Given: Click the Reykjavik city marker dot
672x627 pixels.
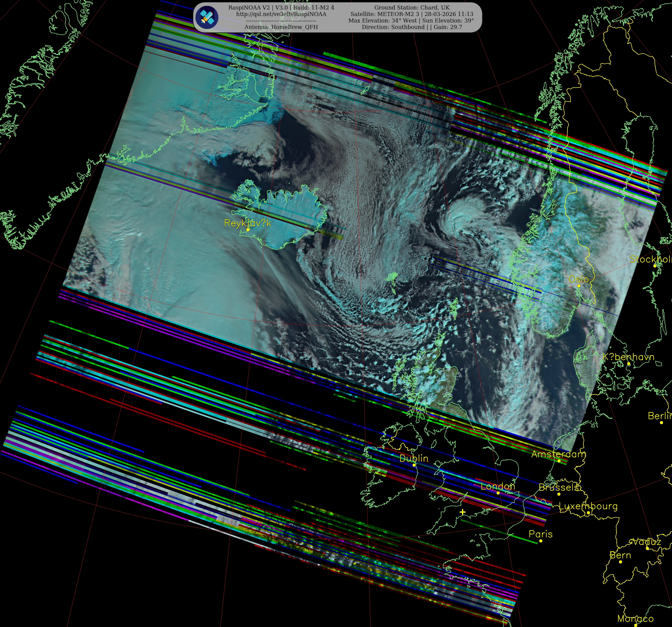Looking at the screenshot, I should 248,230.
